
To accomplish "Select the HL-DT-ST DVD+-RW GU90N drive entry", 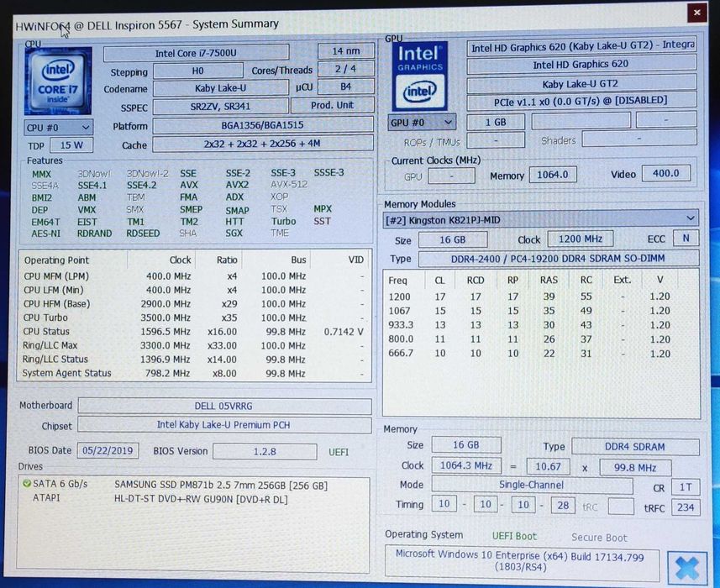I will pos(194,499).
